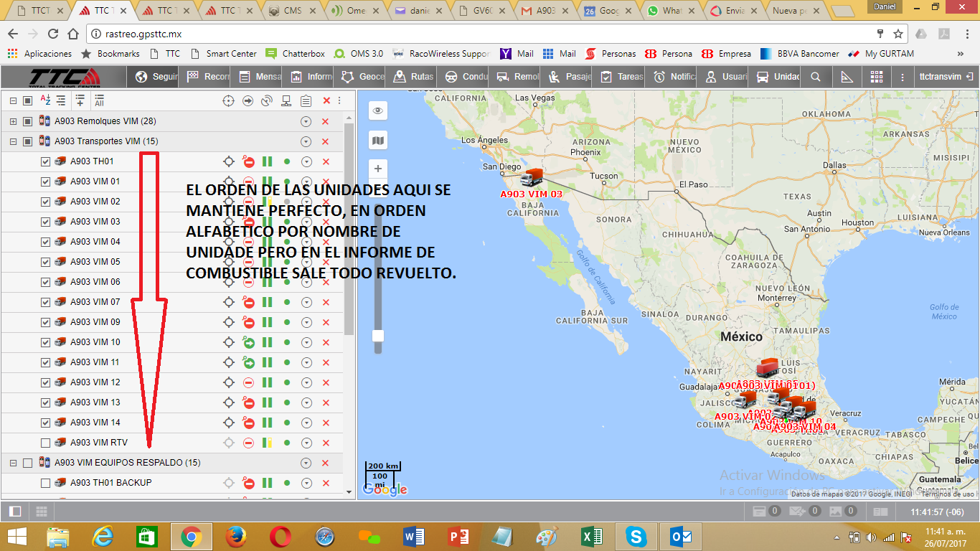Image resolution: width=980 pixels, height=551 pixels.
Task: Toggle map visibility options with the eye icon
Action: tap(378, 110)
